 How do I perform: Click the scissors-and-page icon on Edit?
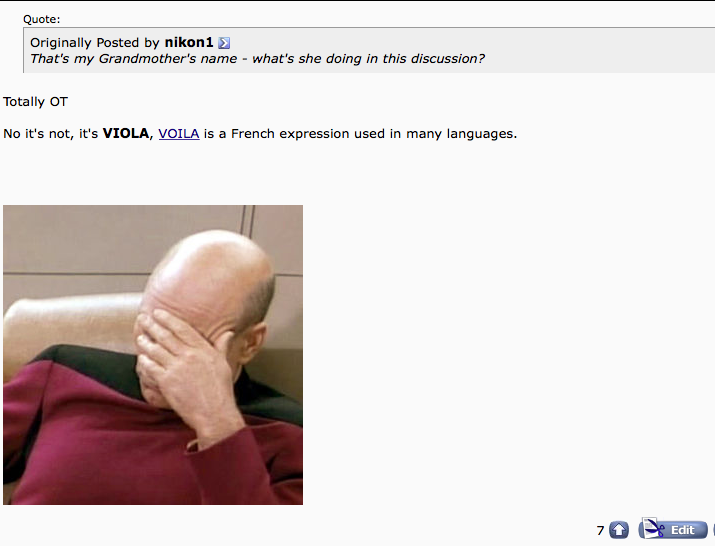coord(653,528)
